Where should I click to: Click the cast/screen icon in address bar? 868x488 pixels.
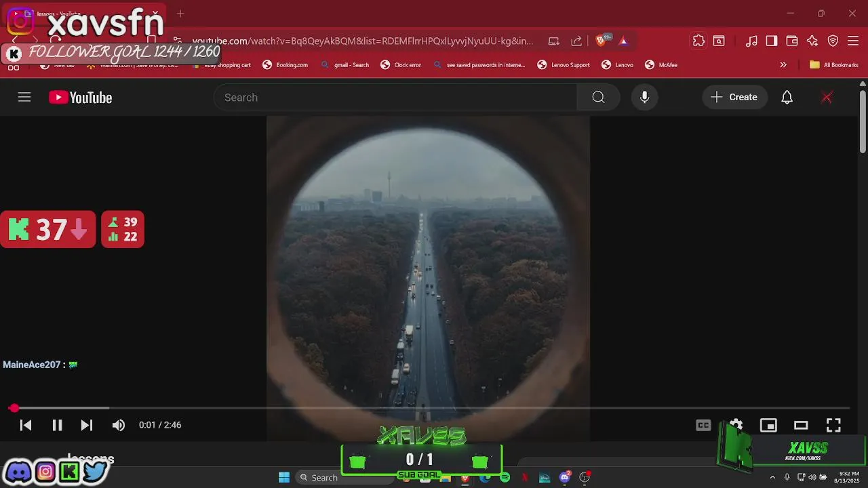[x=554, y=41]
